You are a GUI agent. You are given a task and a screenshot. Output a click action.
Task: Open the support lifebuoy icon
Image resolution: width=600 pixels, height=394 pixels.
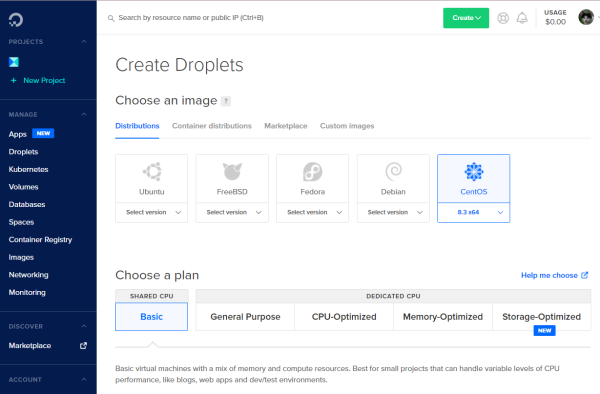pyautogui.click(x=503, y=18)
